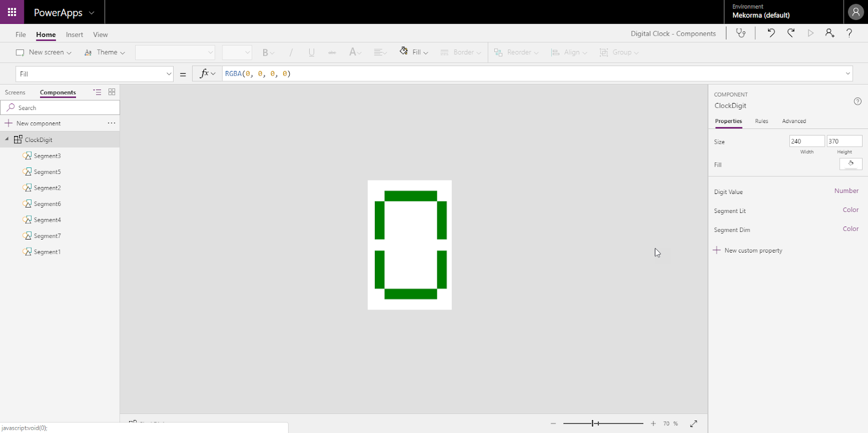Open the font color picker
This screenshot has height=433, width=868.
[355, 52]
